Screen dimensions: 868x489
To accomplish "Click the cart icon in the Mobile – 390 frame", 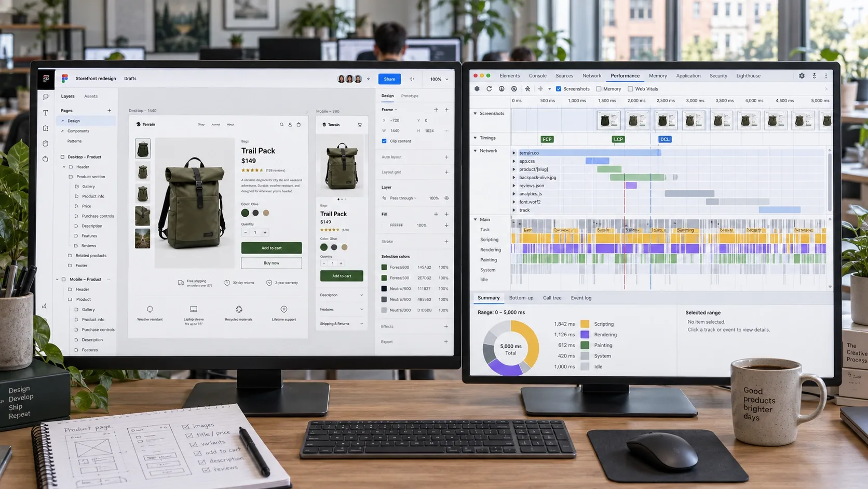I will click(x=360, y=125).
